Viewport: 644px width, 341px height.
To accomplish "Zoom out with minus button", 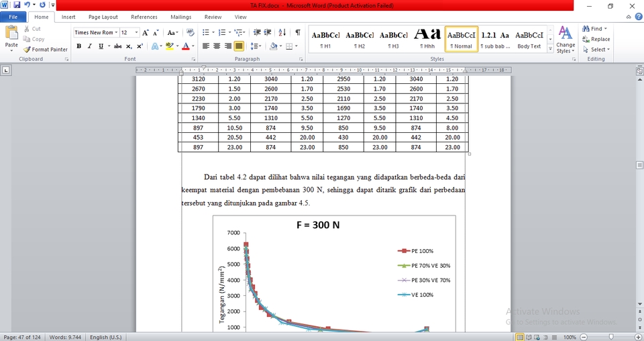I will point(584,337).
